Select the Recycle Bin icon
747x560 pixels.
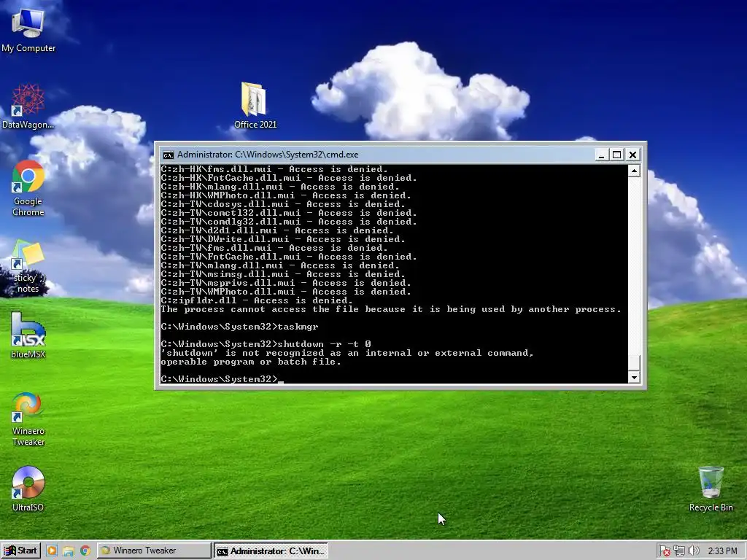pyautogui.click(x=711, y=489)
